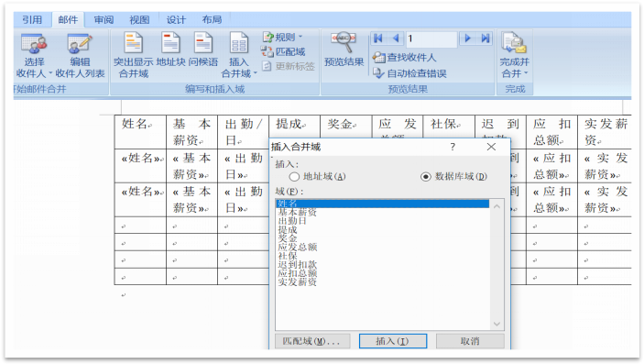Click the 实发薪资 header cell in table
This screenshot has width=644, height=364.
[606, 132]
